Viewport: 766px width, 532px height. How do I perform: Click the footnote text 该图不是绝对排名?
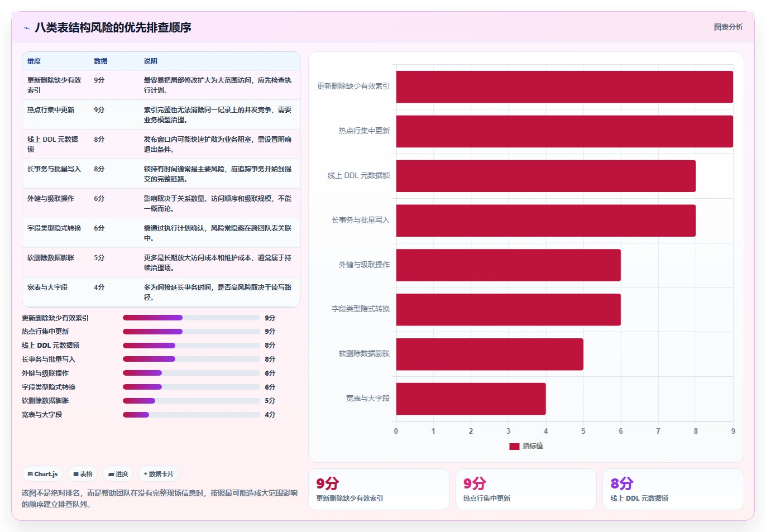(160, 499)
